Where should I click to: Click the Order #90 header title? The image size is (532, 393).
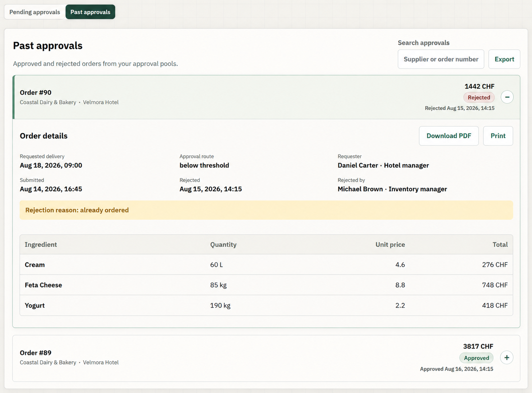point(36,93)
